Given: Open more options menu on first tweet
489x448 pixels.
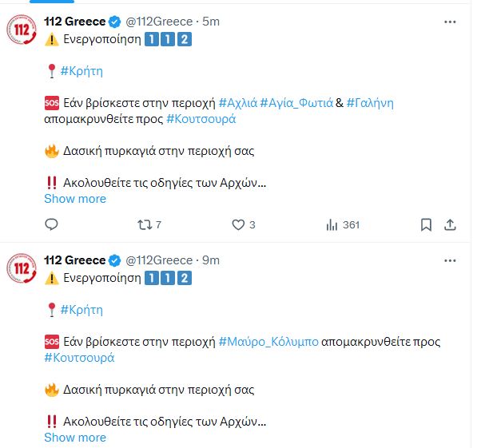Looking at the screenshot, I should coord(450,22).
